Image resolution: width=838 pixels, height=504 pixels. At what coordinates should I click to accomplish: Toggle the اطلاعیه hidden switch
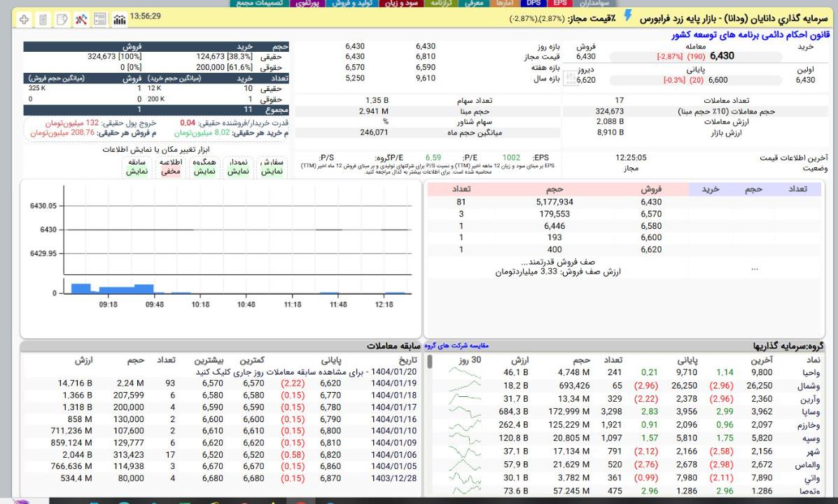tap(172, 167)
